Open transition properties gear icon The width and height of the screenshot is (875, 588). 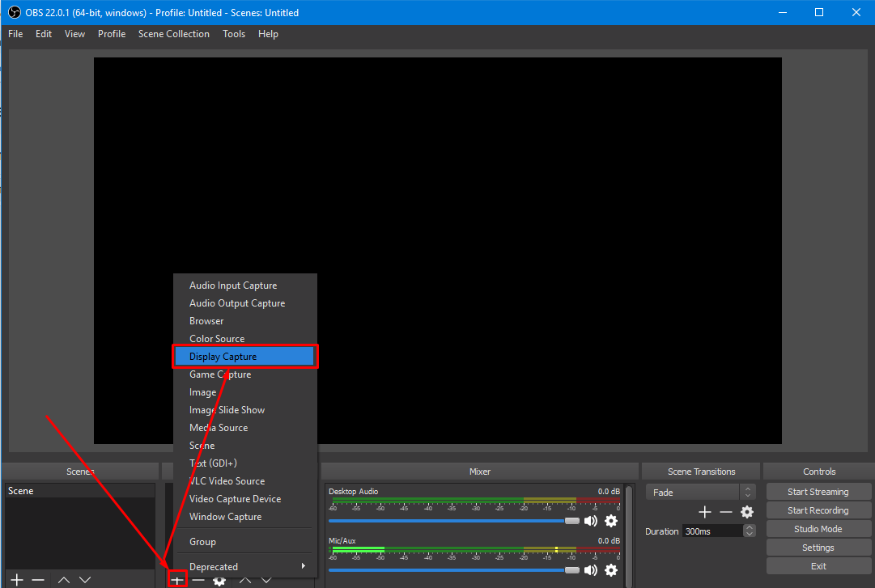click(x=746, y=512)
